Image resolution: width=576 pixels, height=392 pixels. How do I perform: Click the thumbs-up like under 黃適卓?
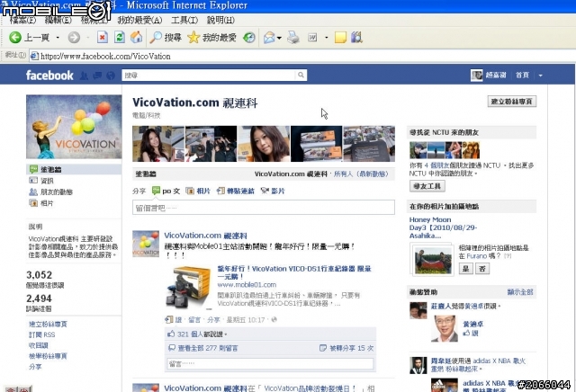[466, 333]
